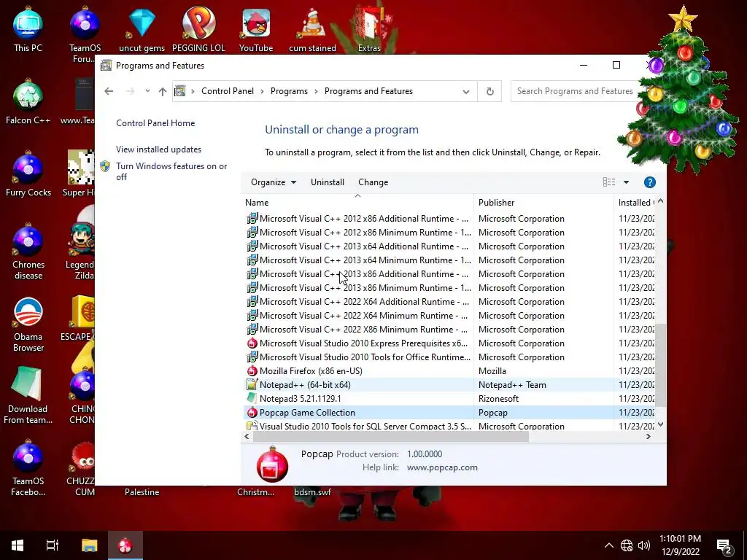Click the change view layout icon
Viewport: 747px width, 560px height.
point(609,182)
